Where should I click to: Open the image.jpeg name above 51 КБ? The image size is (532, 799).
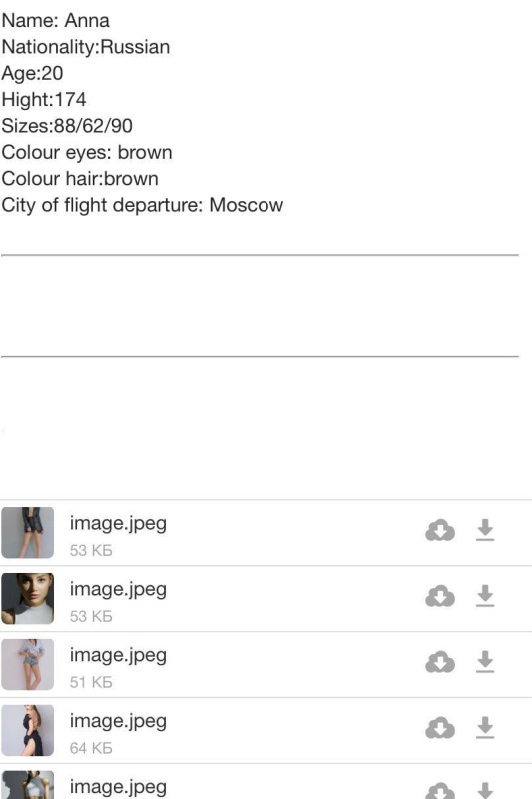[x=118, y=656]
